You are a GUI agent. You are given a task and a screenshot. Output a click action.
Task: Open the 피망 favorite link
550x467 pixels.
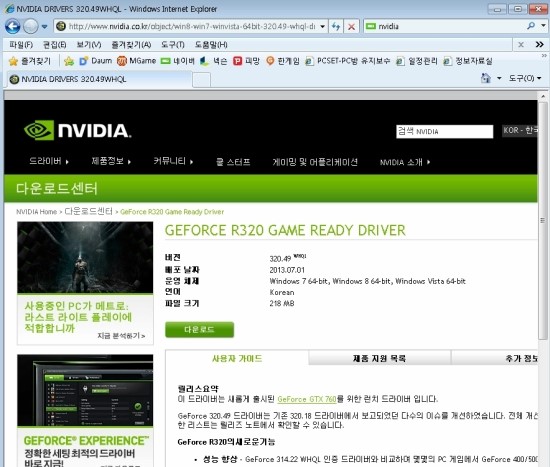247,61
